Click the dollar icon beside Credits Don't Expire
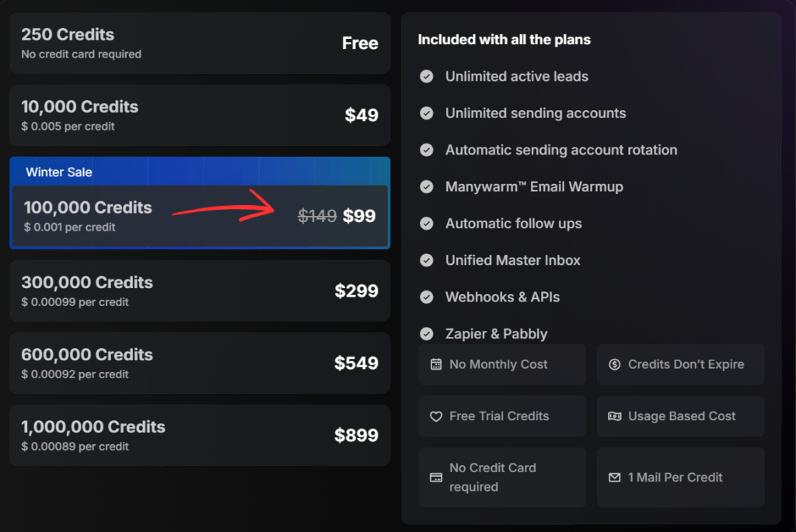 (x=615, y=364)
